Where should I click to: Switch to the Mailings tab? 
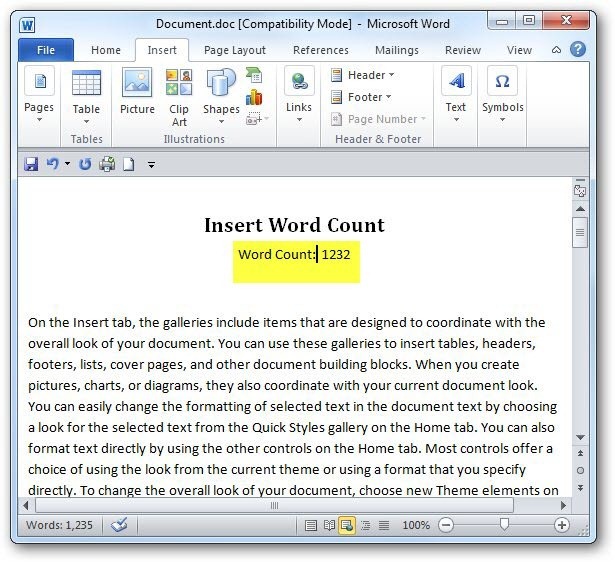pos(397,50)
